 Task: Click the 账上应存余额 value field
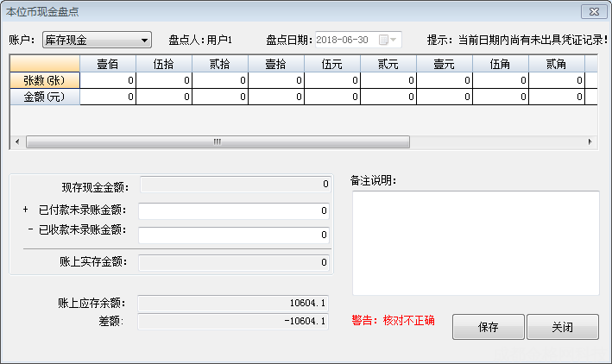pyautogui.click(x=234, y=303)
